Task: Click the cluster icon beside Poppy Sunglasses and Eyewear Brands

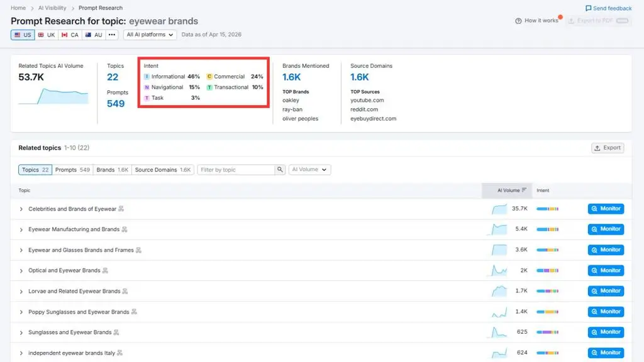Action: pos(134,312)
